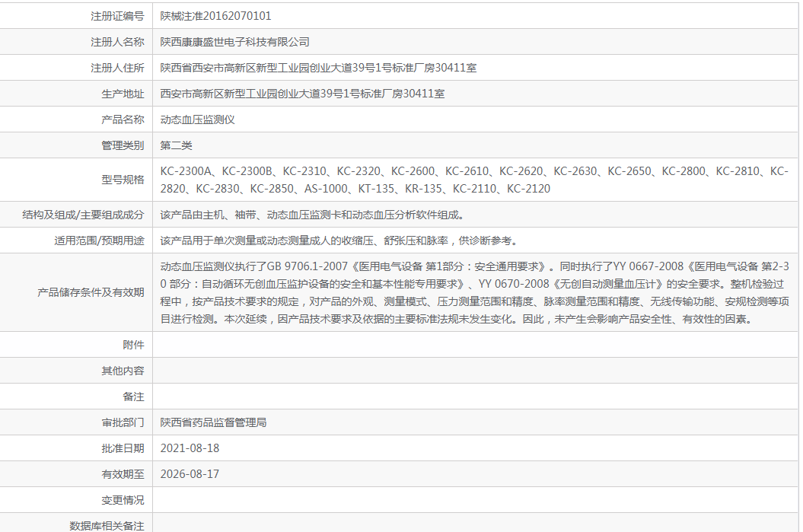The image size is (803, 532).
Task: Click the paragraph mentioning GB 9706.1-2007
Action: coord(474,292)
